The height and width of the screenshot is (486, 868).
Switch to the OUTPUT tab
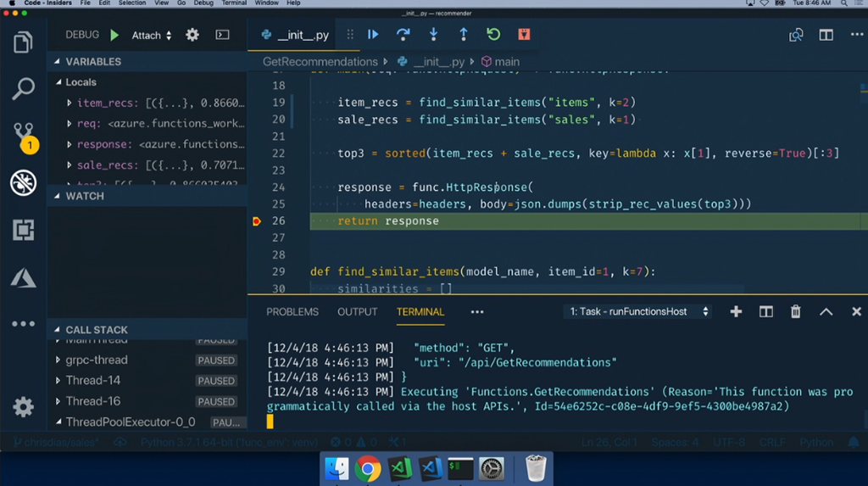pyautogui.click(x=357, y=312)
